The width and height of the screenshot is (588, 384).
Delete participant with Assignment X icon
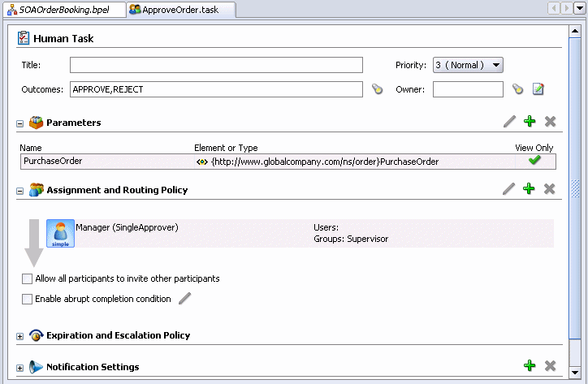(549, 188)
